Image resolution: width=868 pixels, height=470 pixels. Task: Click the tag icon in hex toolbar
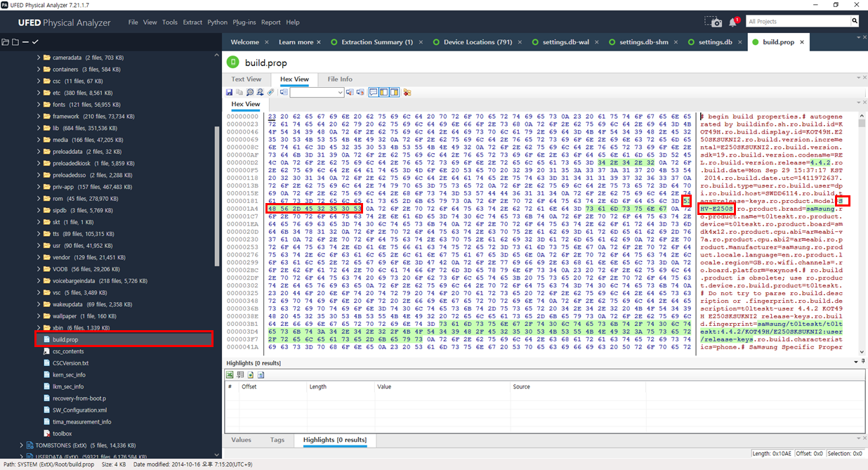(x=270, y=92)
